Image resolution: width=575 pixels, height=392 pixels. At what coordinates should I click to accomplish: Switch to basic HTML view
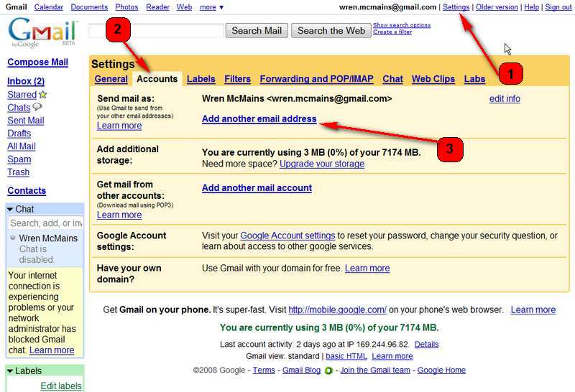[346, 356]
